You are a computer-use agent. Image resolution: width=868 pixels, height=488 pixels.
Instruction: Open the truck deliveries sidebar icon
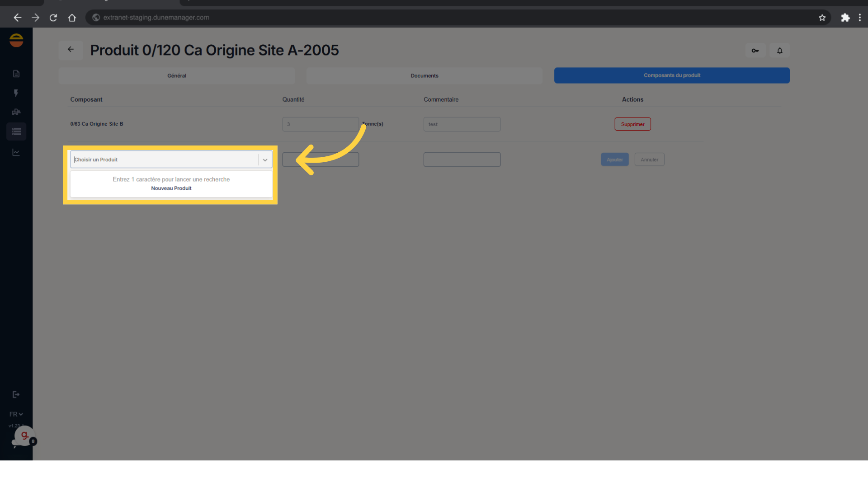(16, 112)
